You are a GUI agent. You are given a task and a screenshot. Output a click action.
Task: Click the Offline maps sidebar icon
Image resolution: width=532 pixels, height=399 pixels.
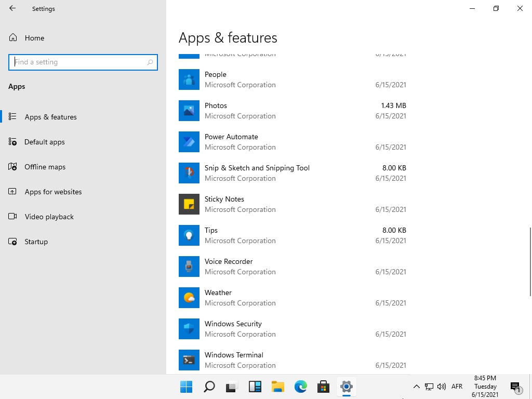tap(12, 167)
